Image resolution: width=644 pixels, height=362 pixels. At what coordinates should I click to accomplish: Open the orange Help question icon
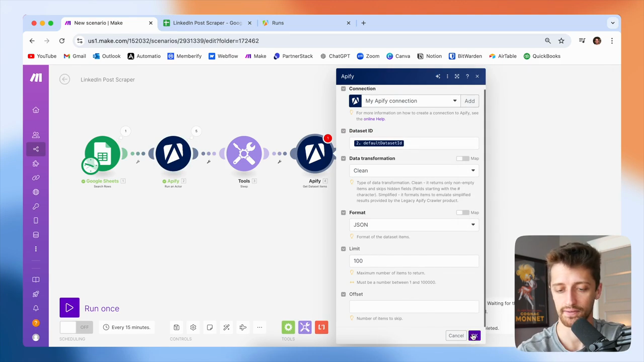36,323
